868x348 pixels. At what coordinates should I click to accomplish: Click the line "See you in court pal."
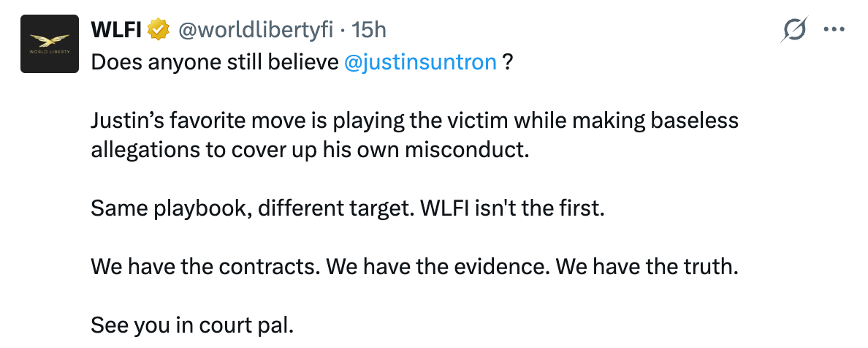[192, 325]
